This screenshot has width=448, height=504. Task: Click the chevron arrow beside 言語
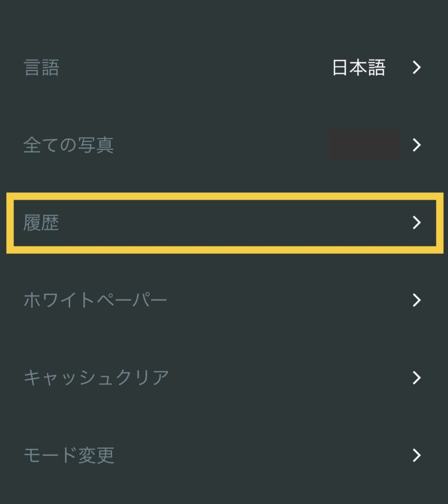(417, 67)
